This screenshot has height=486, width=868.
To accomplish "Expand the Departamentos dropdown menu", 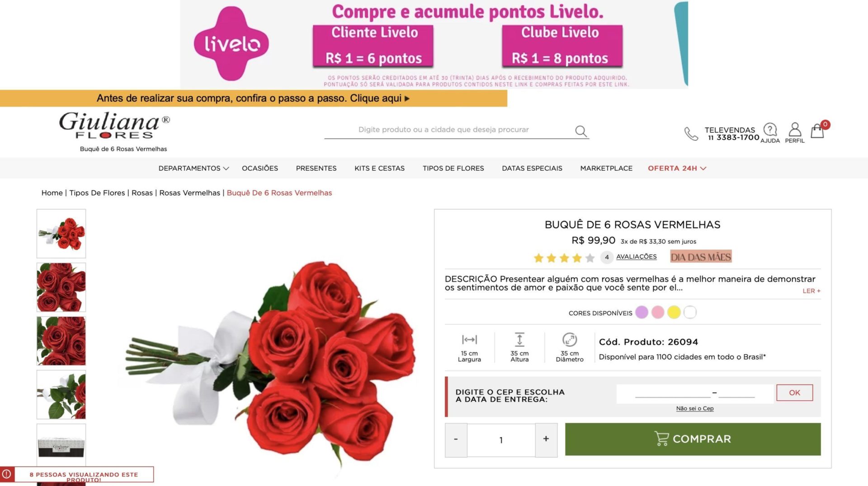I will click(x=193, y=168).
